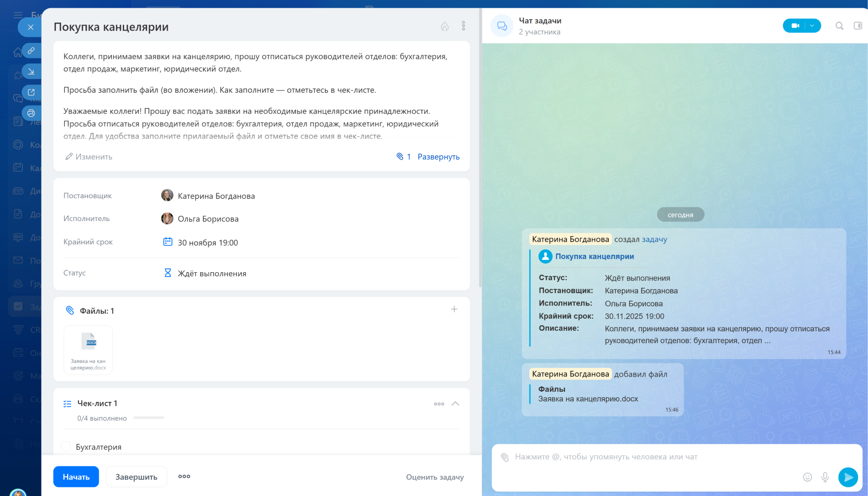The height and width of the screenshot is (496, 868).
Task: Search within the task chat
Action: point(839,26)
